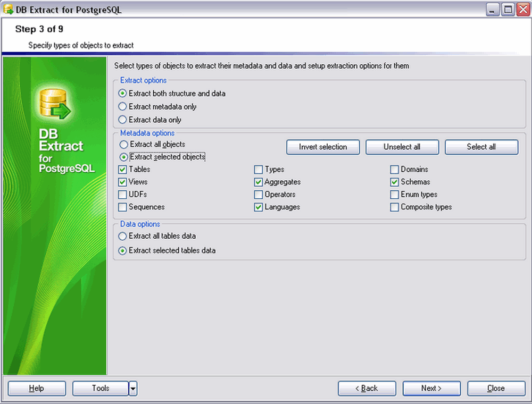
Task: Click Next to continue the wizard
Action: 431,388
